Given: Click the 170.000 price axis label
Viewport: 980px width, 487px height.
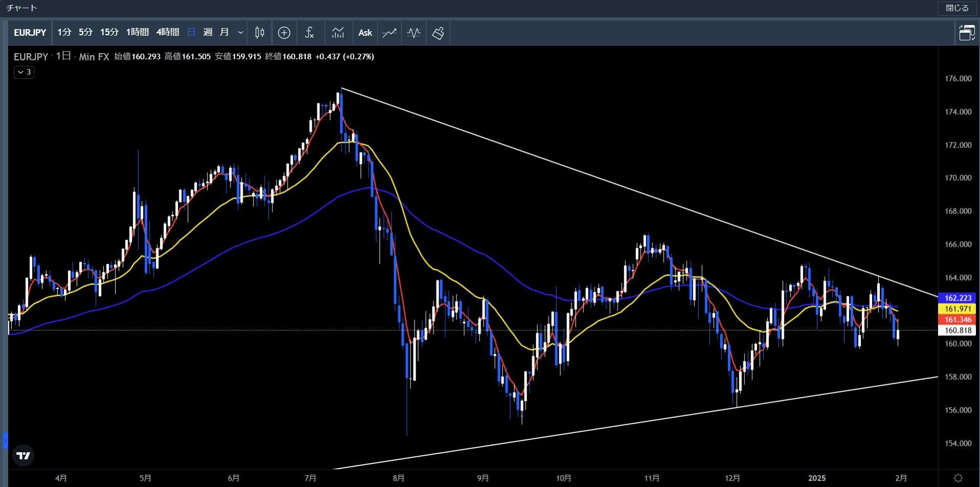Looking at the screenshot, I should pyautogui.click(x=958, y=178).
